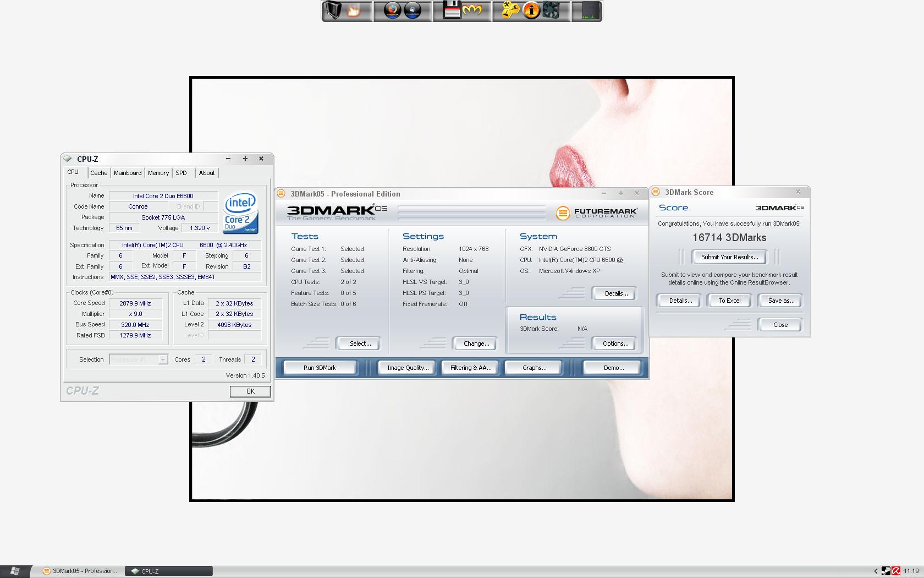The width and height of the screenshot is (924, 578).
Task: Open Steam tray icon
Action: coord(886,571)
